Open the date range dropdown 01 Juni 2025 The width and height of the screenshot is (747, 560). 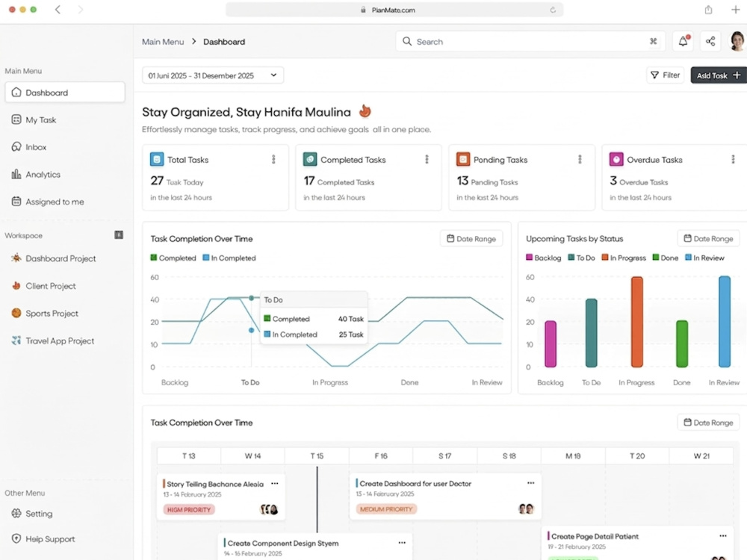pos(213,75)
